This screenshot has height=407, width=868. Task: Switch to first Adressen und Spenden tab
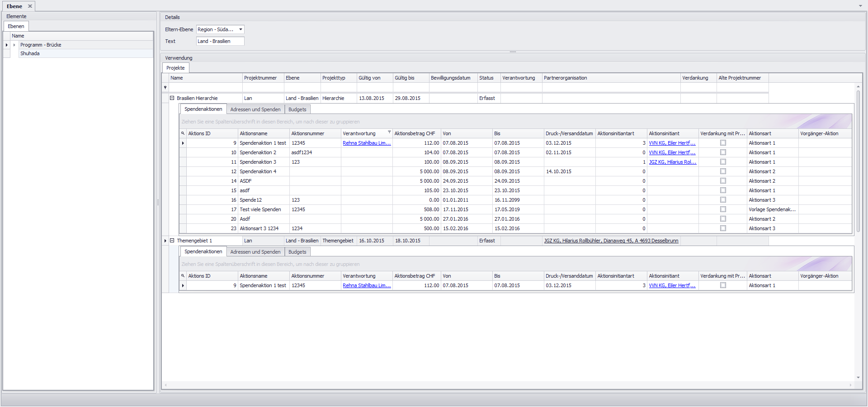pyautogui.click(x=255, y=109)
